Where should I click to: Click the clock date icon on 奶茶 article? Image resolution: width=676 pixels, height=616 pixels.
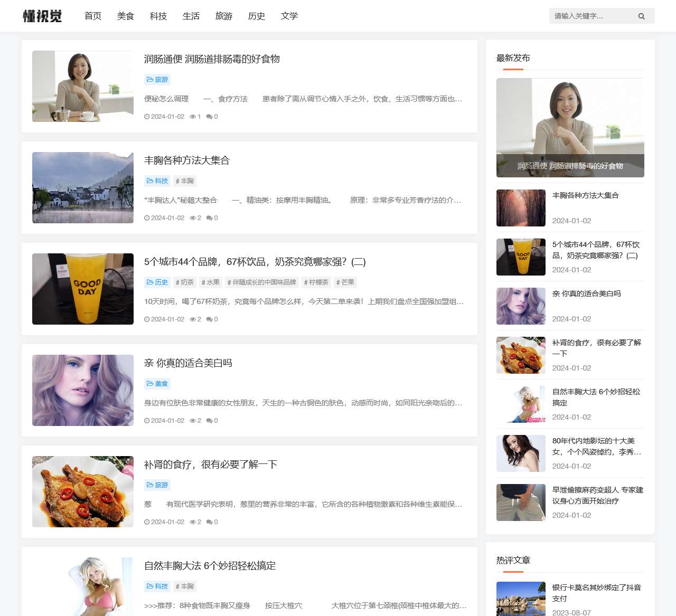point(147,319)
